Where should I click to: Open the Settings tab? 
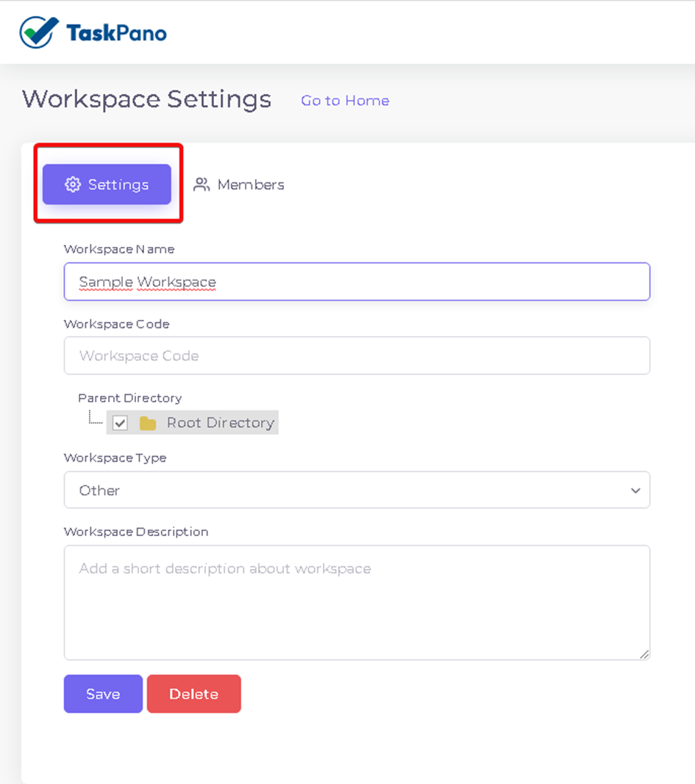[x=107, y=185]
